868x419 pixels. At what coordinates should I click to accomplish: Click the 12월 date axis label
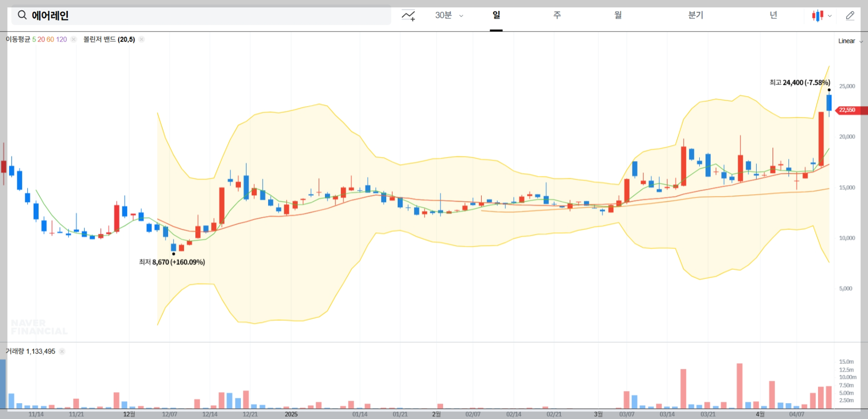click(129, 414)
